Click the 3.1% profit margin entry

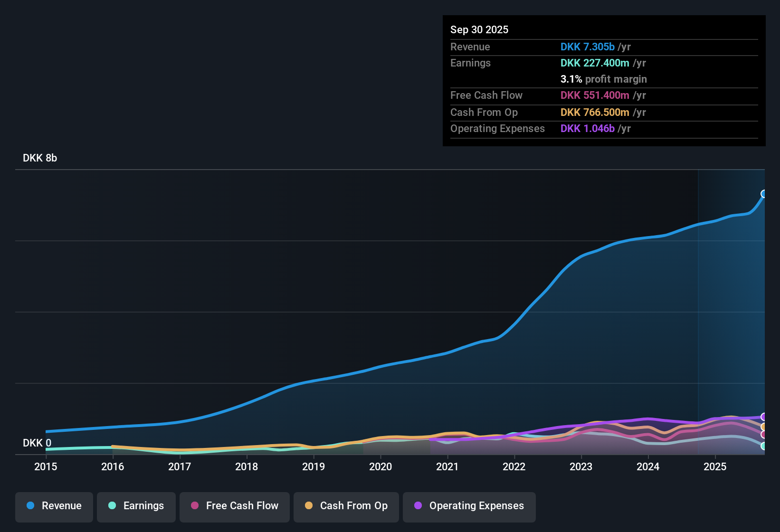tap(603, 79)
